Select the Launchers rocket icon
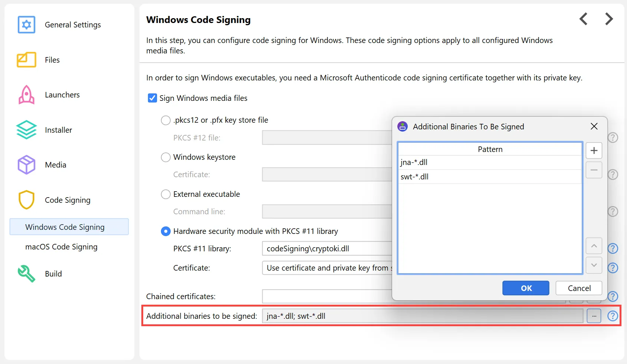 [26, 95]
